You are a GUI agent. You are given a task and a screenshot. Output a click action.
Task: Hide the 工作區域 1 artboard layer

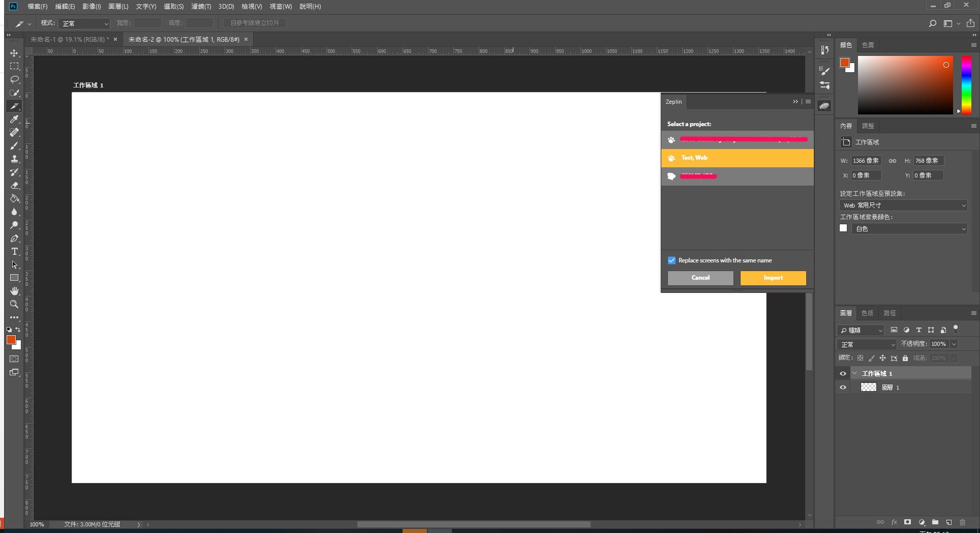coord(843,374)
